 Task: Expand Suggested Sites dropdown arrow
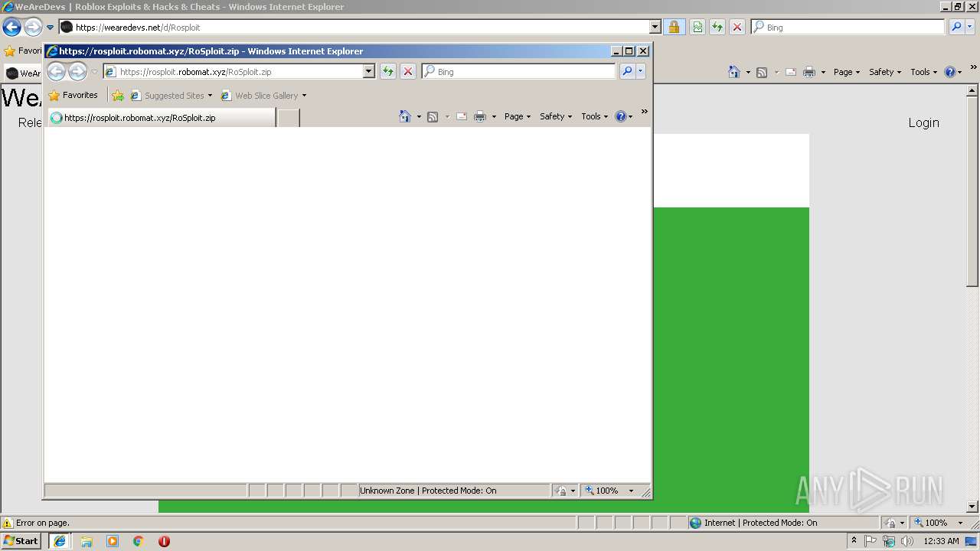click(x=210, y=96)
